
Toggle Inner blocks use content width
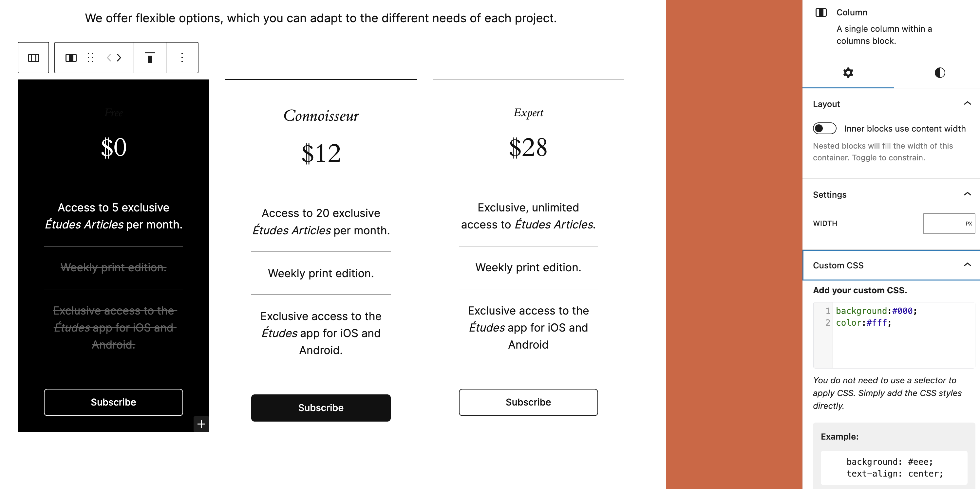(x=824, y=129)
